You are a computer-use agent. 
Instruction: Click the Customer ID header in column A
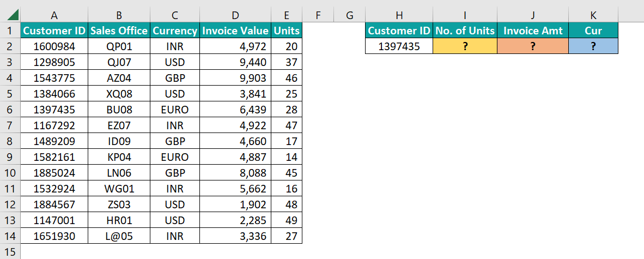54,31
